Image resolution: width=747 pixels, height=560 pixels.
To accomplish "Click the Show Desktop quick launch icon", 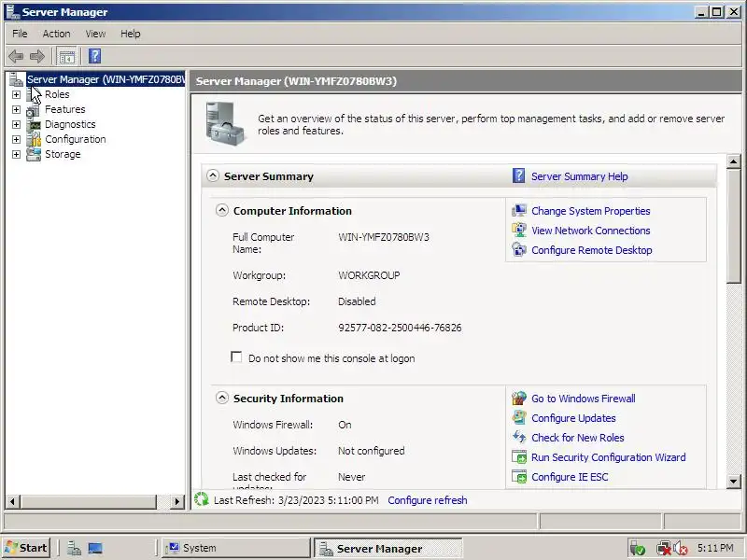I will (95, 548).
